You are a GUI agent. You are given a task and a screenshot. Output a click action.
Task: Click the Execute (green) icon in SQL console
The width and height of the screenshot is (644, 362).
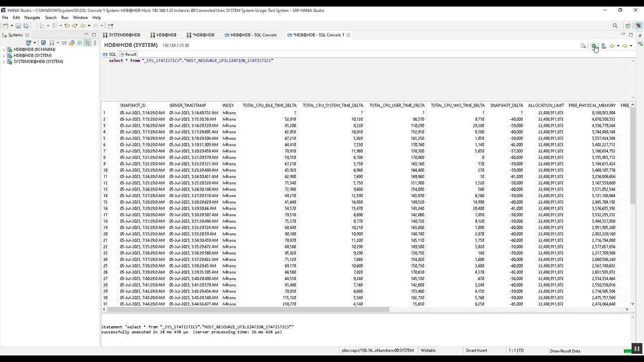click(x=594, y=46)
